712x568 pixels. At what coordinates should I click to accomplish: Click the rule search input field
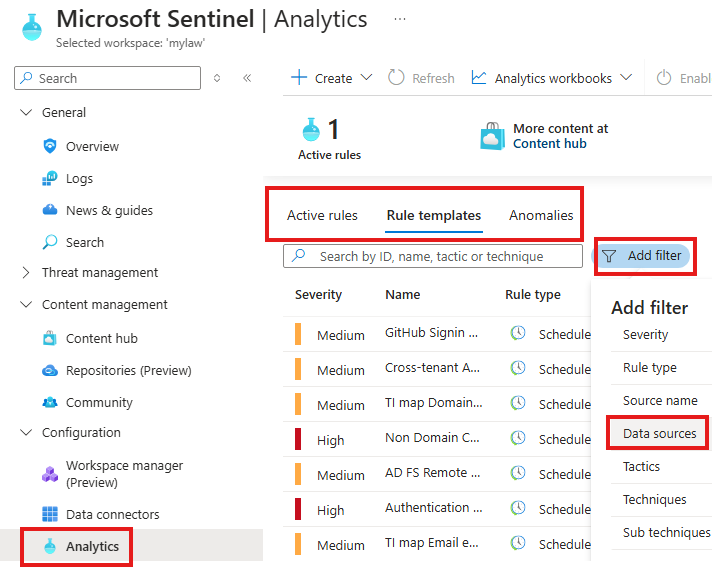click(440, 256)
